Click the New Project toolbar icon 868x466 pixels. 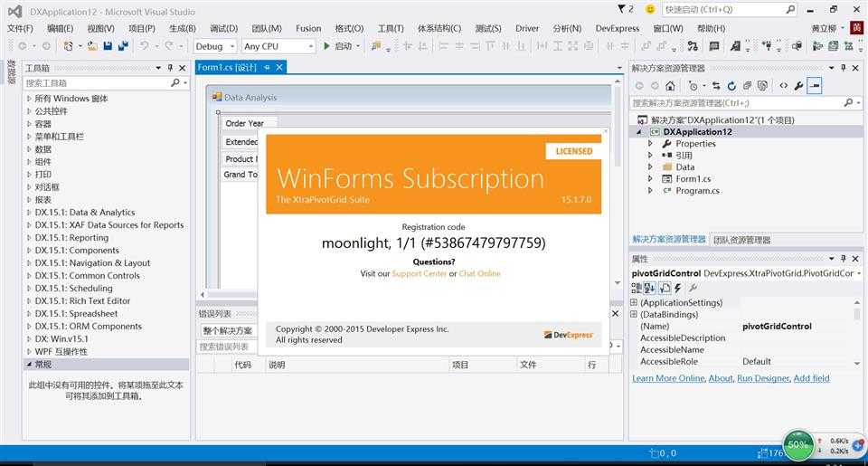68,46
